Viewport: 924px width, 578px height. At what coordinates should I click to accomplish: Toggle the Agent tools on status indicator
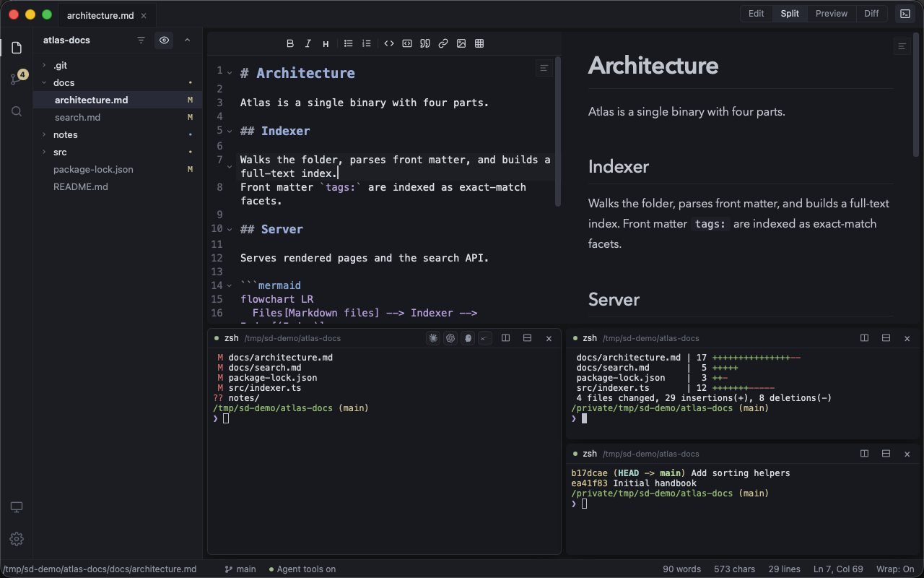302,569
